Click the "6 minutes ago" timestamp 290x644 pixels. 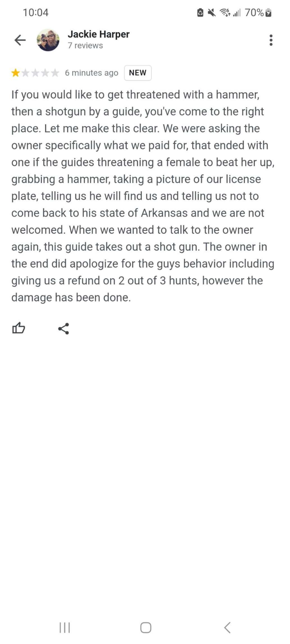92,73
